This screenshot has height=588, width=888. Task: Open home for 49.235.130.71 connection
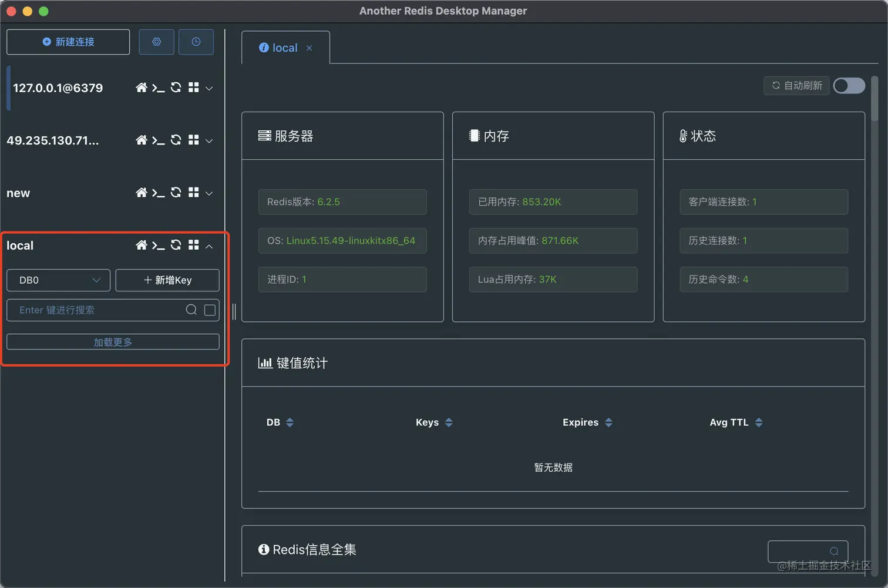coord(141,140)
